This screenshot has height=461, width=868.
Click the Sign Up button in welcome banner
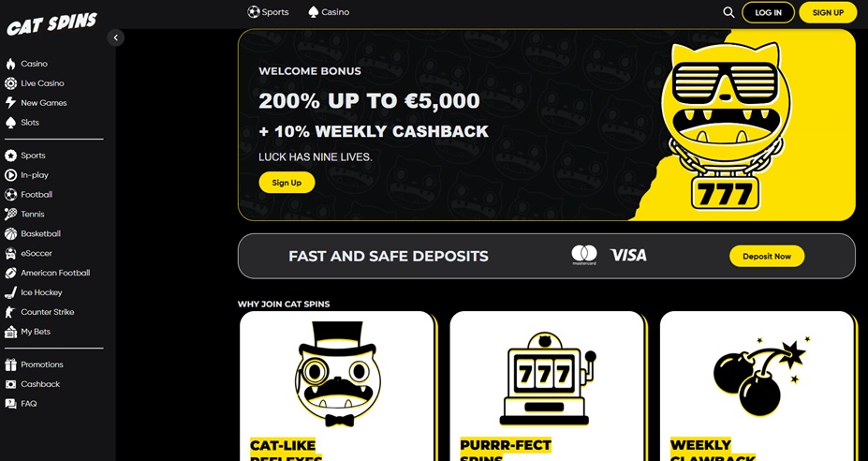(x=287, y=183)
